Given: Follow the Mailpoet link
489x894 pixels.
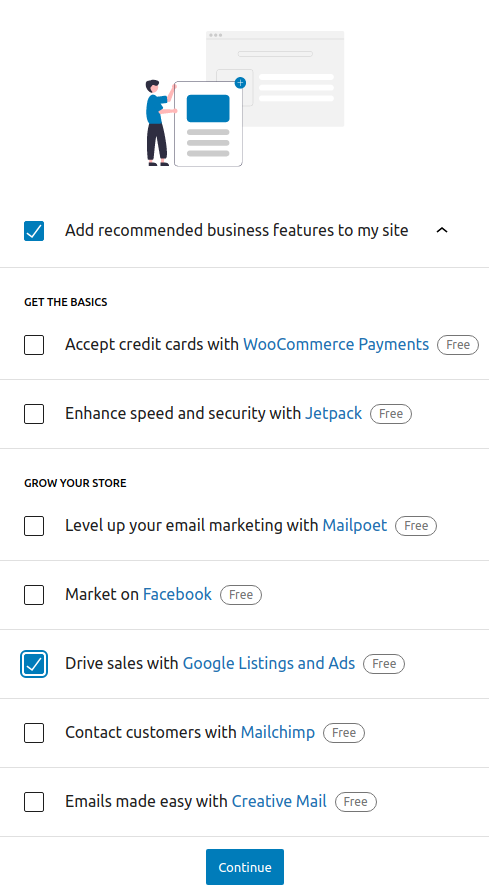Looking at the screenshot, I should click(x=354, y=525).
